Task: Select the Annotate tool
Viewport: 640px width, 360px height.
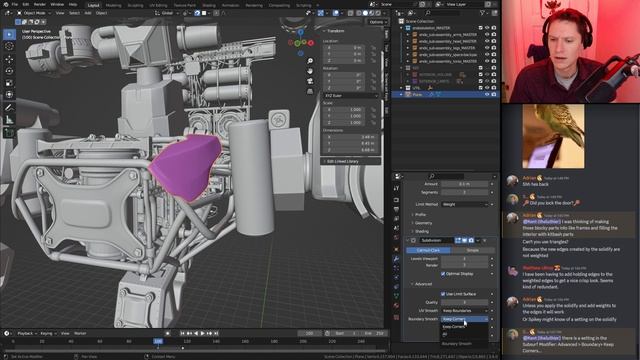Action: point(9,107)
